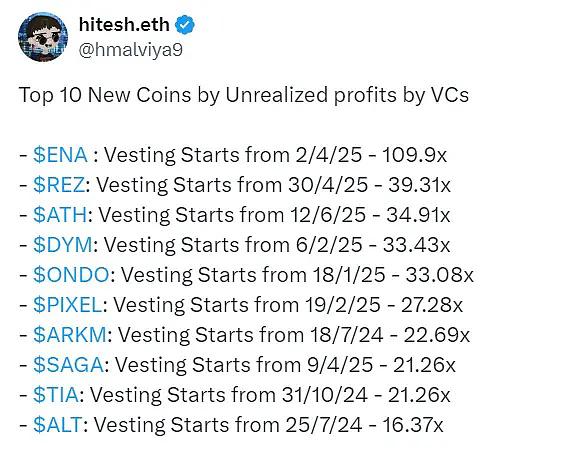Open the $ENA cashtag
585x454 pixels.
click(x=60, y=155)
